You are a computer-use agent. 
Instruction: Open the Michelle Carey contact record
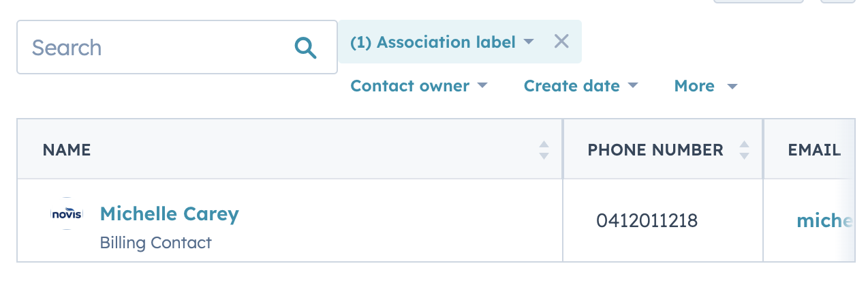[170, 214]
